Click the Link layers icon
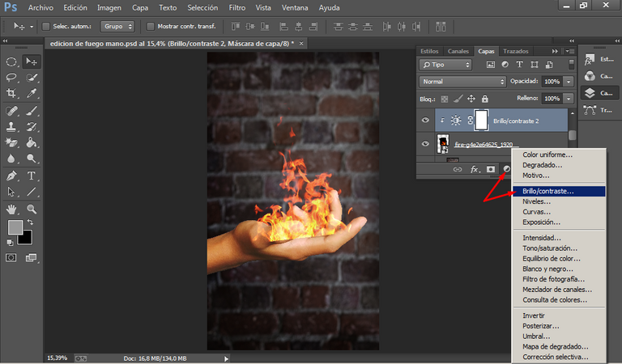 tap(458, 169)
